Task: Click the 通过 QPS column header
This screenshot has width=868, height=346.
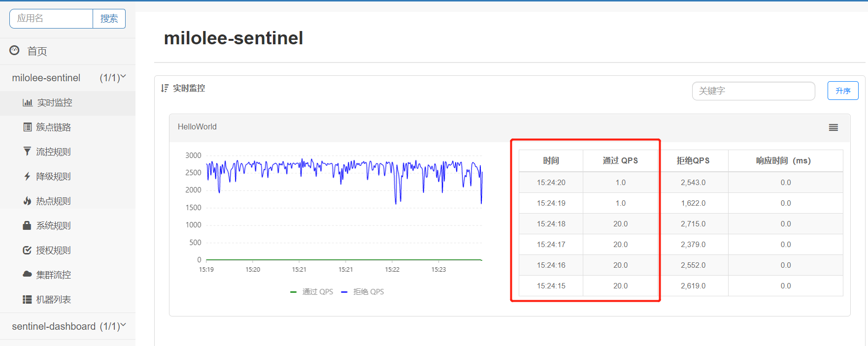Action: (x=620, y=160)
